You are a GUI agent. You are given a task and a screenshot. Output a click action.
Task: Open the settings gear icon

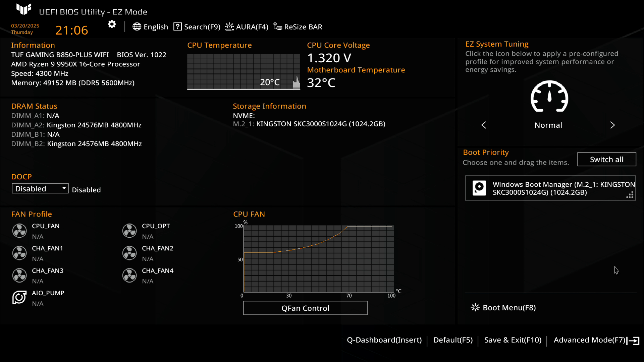(112, 24)
